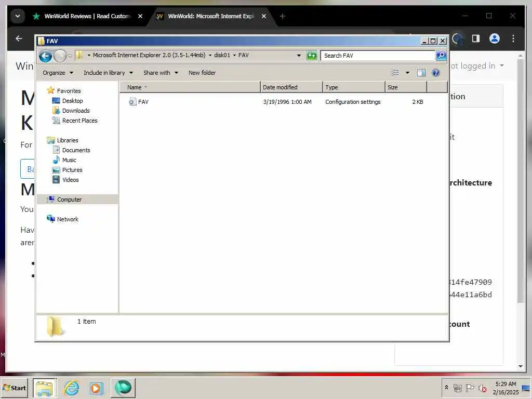
Task: Open Explorer help icon
Action: (436, 73)
